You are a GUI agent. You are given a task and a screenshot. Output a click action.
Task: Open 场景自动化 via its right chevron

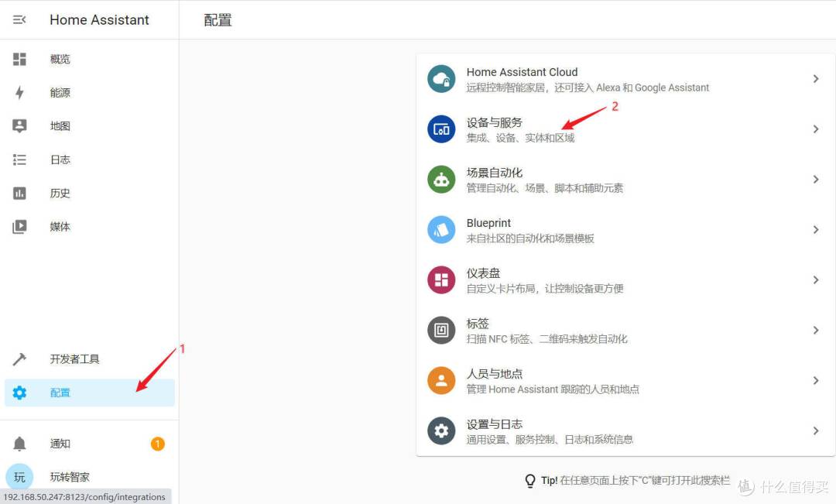point(816,180)
